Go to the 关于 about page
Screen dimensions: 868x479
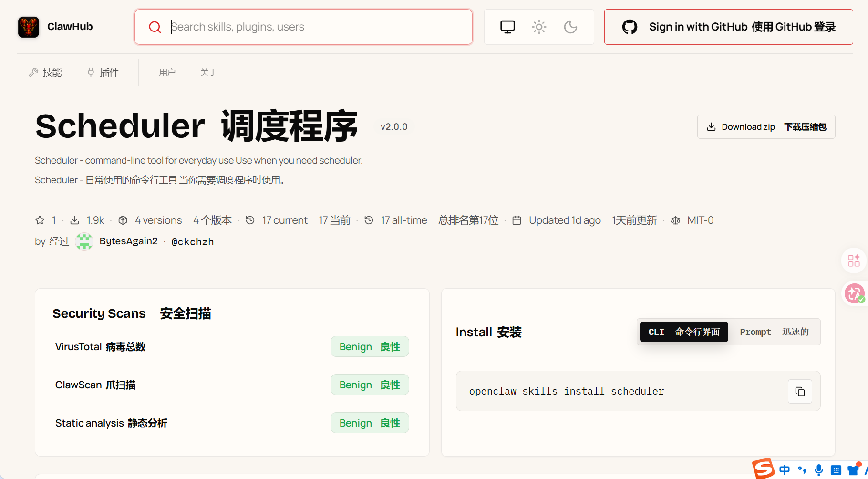tap(208, 73)
